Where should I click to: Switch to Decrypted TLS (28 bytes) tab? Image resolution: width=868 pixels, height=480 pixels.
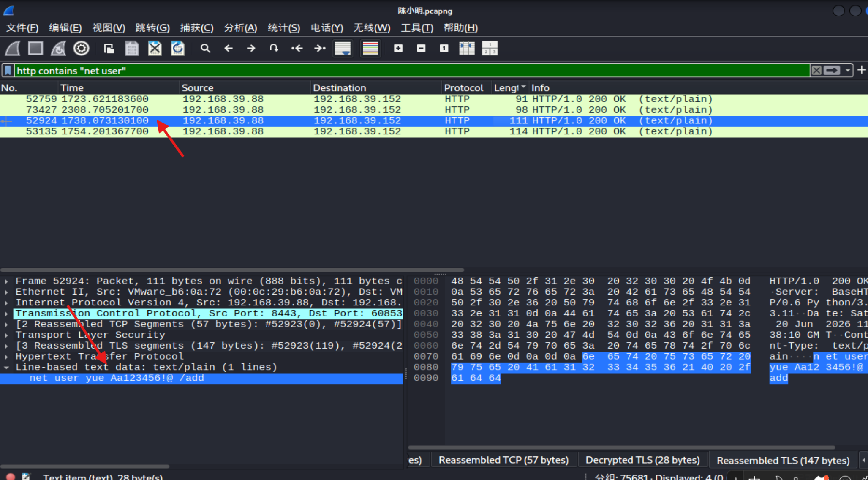[x=642, y=460]
